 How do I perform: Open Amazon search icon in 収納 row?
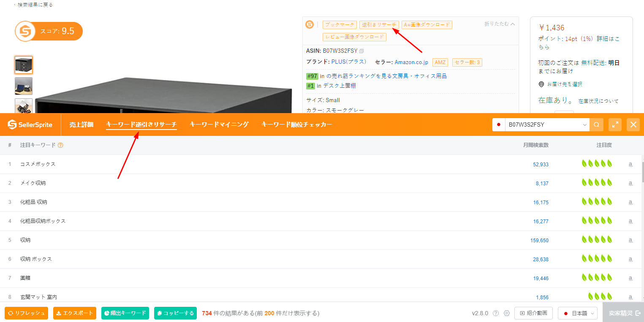[630, 240]
